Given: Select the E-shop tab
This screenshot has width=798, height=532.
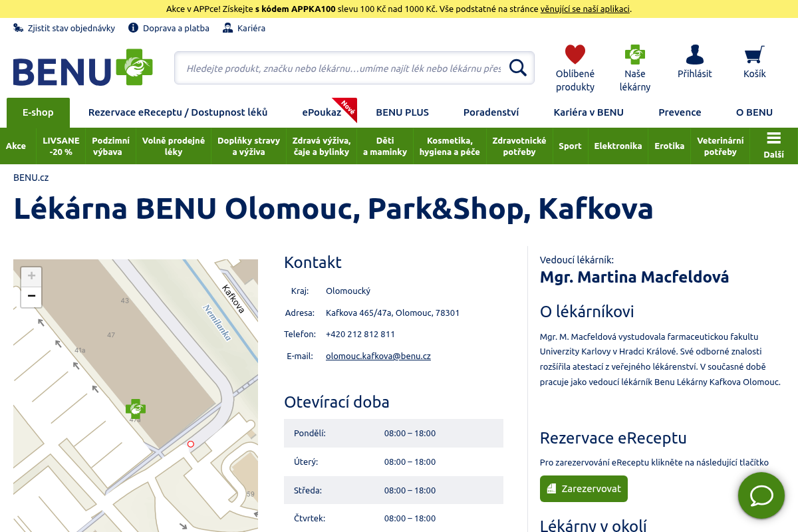Looking at the screenshot, I should pyautogui.click(x=38, y=112).
